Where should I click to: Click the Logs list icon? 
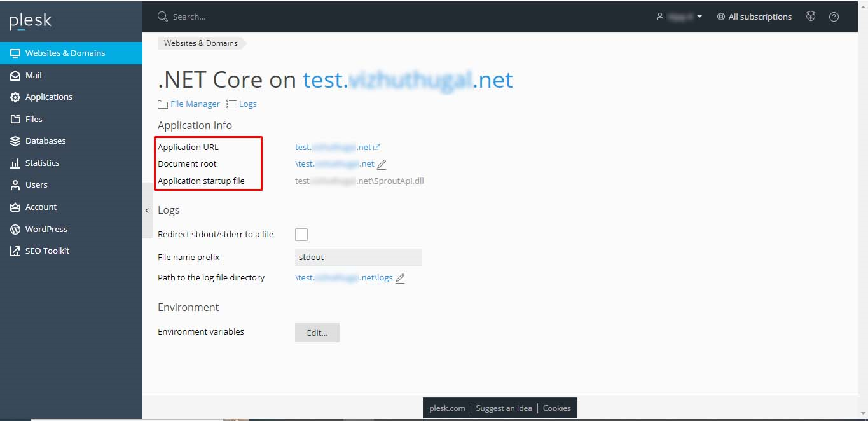click(231, 104)
